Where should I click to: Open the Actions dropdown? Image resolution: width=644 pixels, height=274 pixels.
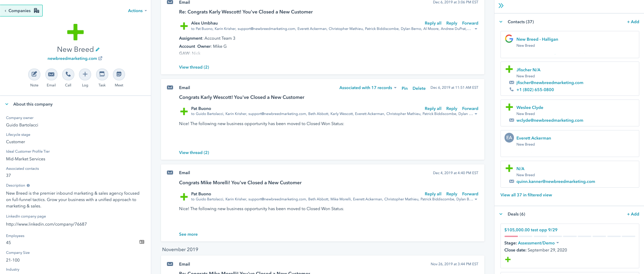pos(137,11)
